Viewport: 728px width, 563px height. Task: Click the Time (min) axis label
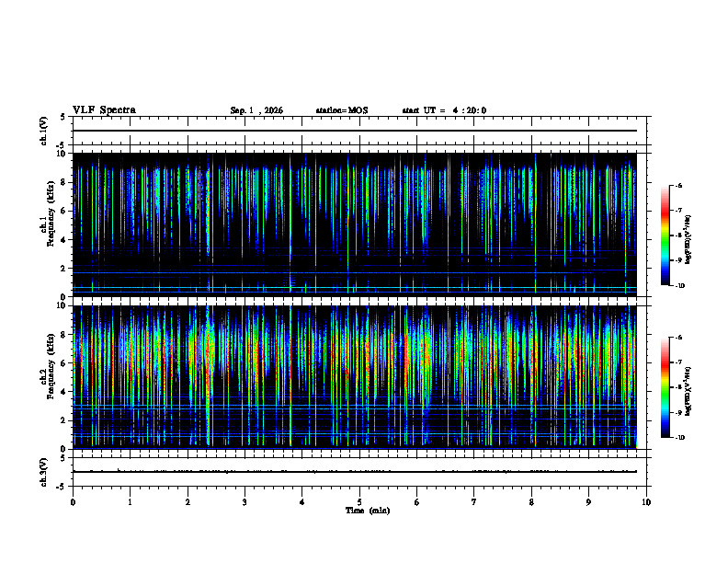coord(368,511)
